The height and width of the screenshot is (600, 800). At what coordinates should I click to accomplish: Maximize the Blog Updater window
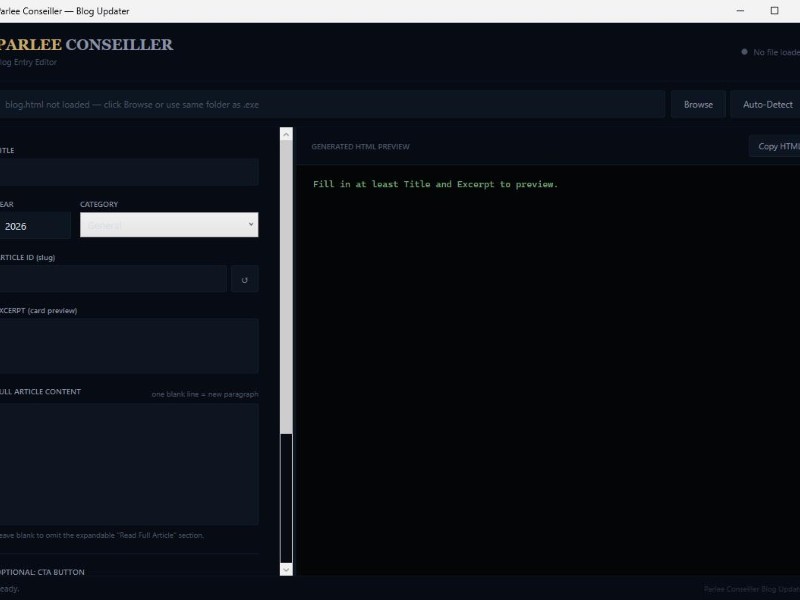774,11
